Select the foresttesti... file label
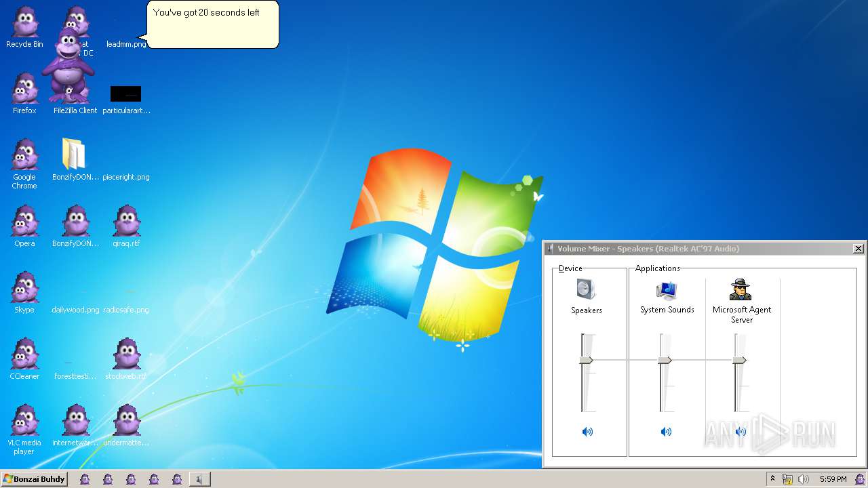This screenshot has width=868, height=488. 75,376
